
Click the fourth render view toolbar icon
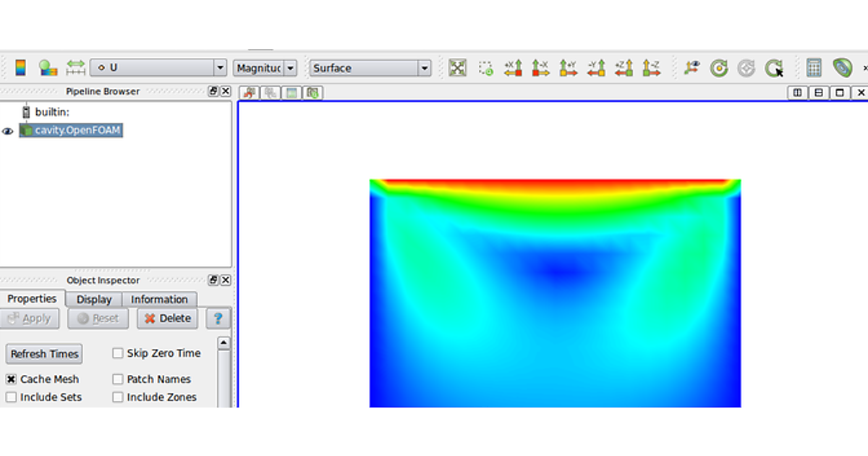tap(312, 93)
